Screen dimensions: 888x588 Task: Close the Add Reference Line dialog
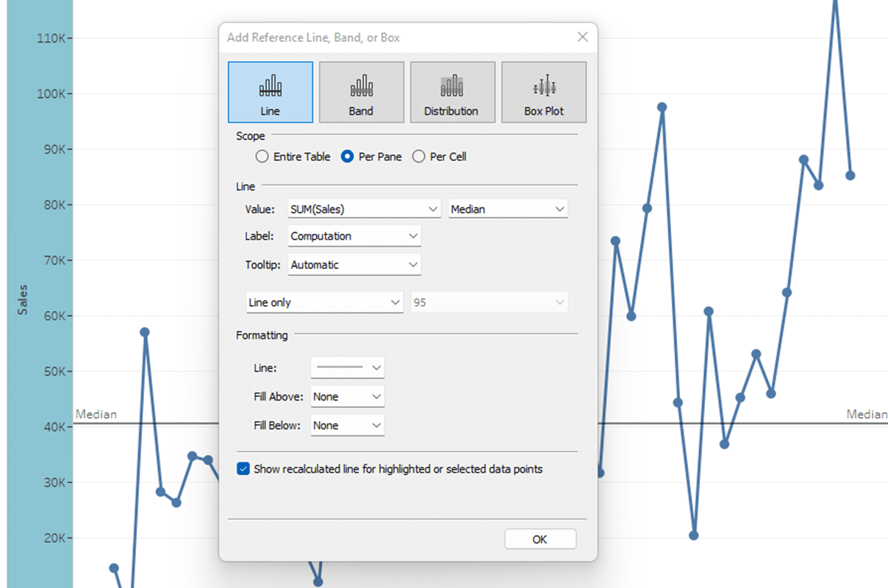(582, 37)
